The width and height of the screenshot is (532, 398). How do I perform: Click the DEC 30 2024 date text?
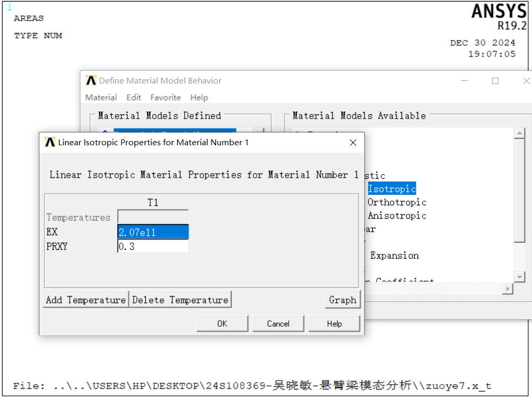click(482, 43)
